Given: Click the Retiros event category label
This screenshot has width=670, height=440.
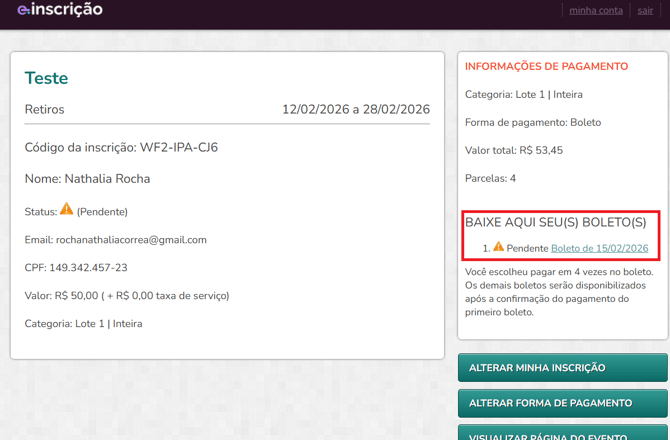Looking at the screenshot, I should coord(44,110).
